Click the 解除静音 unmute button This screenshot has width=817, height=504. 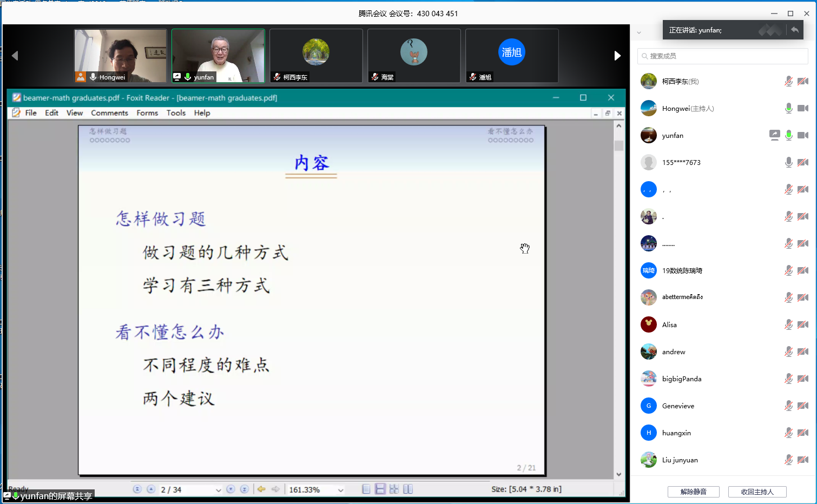[x=693, y=492]
